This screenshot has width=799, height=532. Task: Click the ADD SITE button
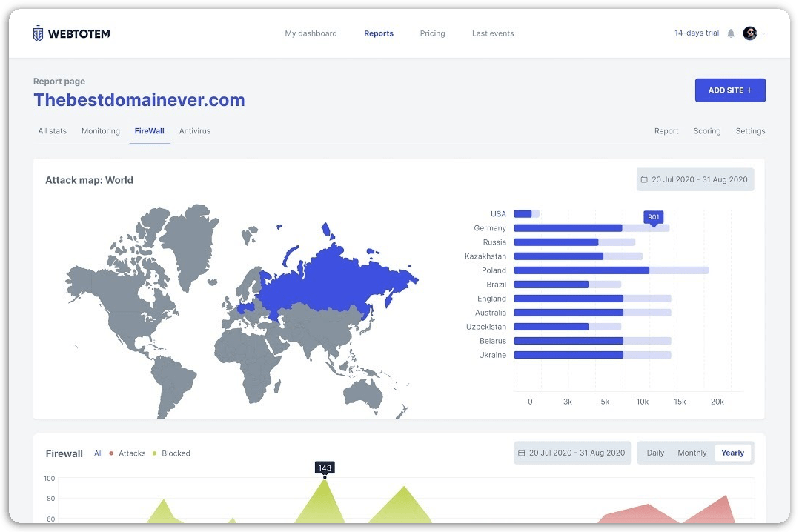click(729, 90)
